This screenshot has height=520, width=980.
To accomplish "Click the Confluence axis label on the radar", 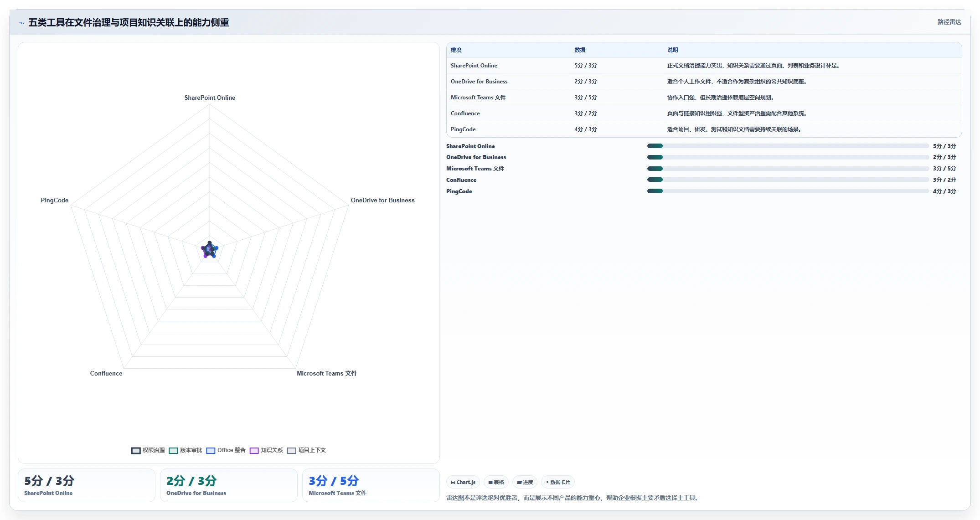I will click(106, 374).
